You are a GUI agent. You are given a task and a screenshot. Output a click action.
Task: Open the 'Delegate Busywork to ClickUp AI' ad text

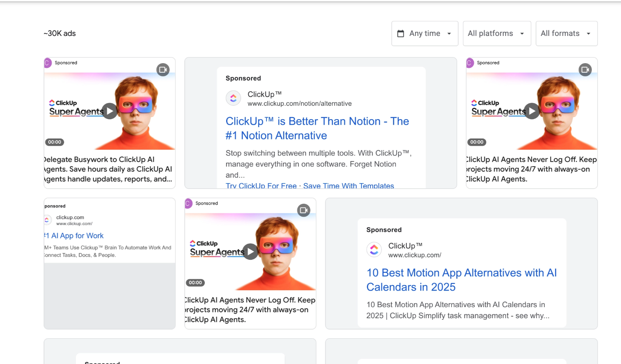click(x=108, y=169)
